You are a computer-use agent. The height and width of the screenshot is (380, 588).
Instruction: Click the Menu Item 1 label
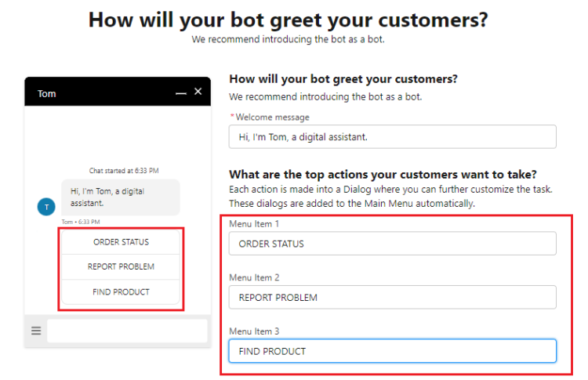click(254, 224)
